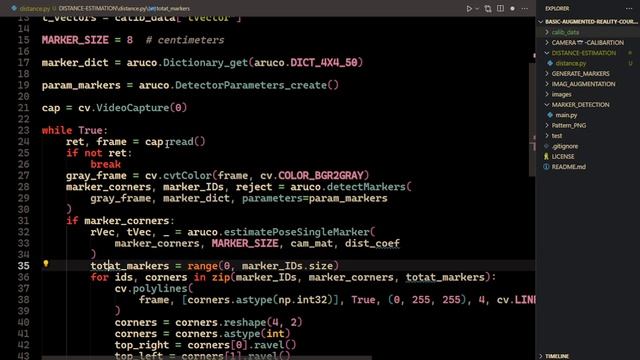
Task: Click totat_markers variable on line 35
Action: point(130,266)
